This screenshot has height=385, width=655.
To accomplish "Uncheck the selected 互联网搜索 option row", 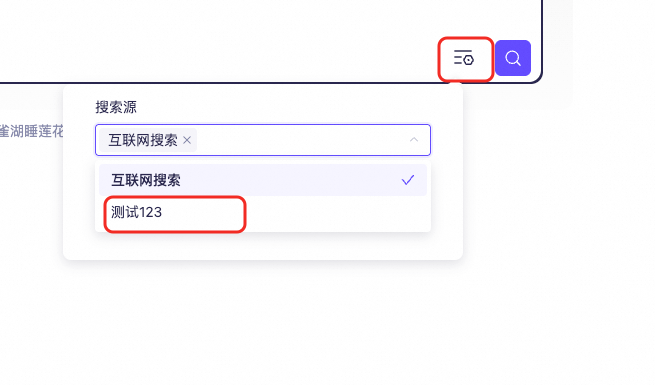I will tap(263, 180).
